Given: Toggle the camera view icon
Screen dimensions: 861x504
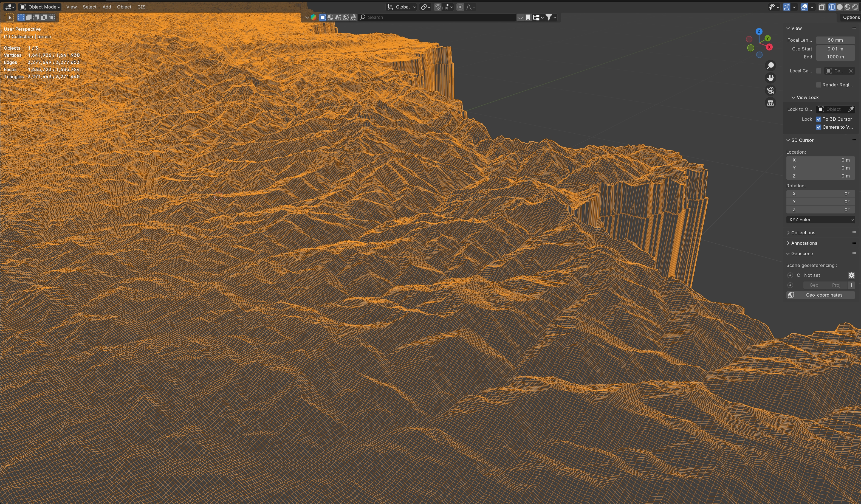Looking at the screenshot, I should [770, 90].
